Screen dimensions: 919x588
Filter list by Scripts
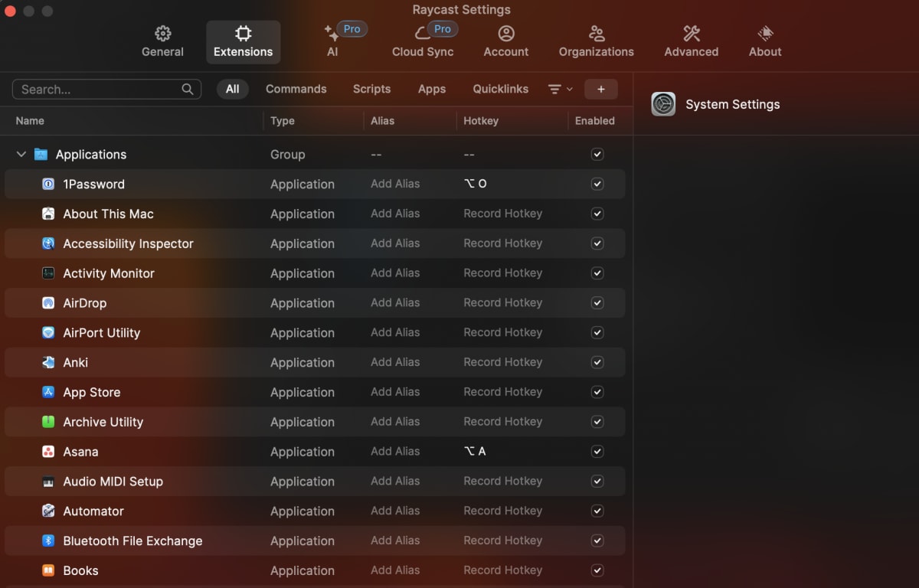coord(371,89)
